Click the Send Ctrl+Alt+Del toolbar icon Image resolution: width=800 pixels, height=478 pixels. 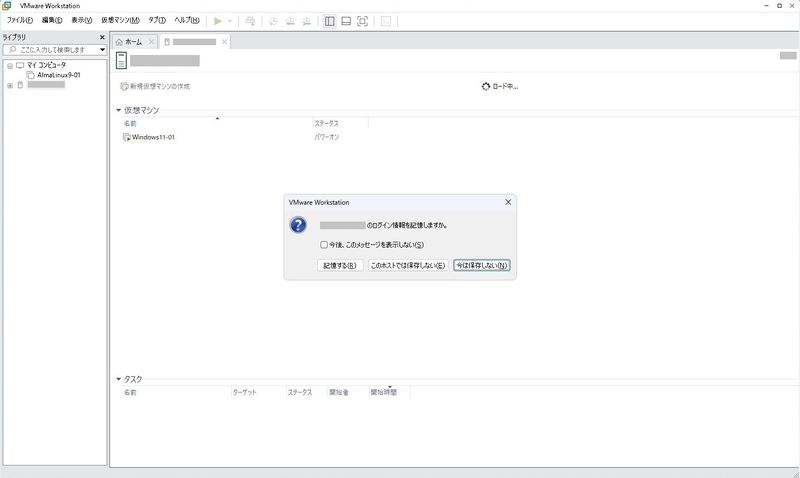click(x=250, y=21)
